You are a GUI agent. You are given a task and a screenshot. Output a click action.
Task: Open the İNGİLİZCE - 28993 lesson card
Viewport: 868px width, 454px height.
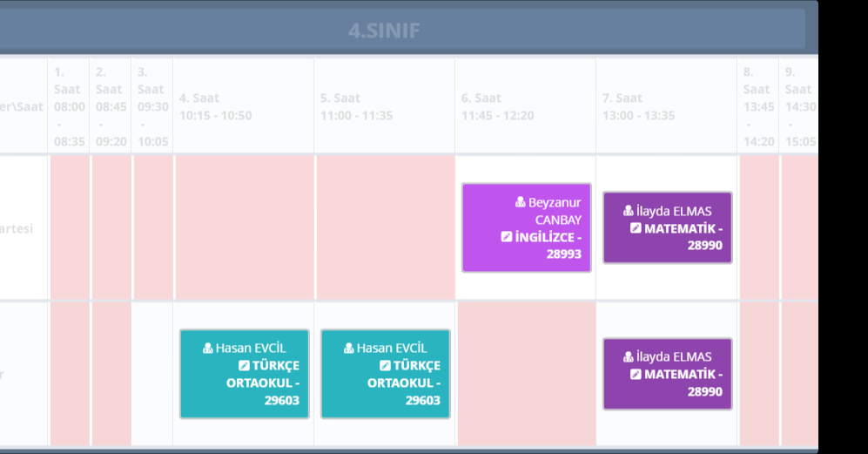pyautogui.click(x=527, y=227)
